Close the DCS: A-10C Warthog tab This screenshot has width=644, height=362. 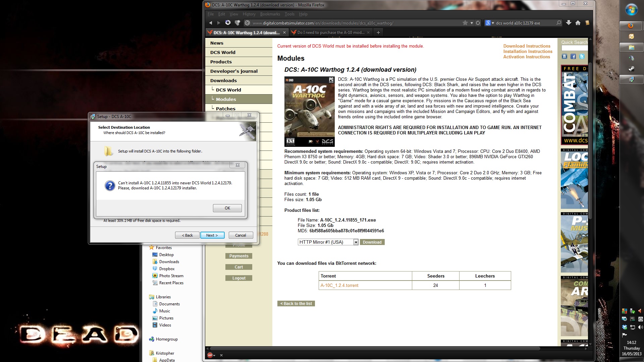pyautogui.click(x=284, y=33)
